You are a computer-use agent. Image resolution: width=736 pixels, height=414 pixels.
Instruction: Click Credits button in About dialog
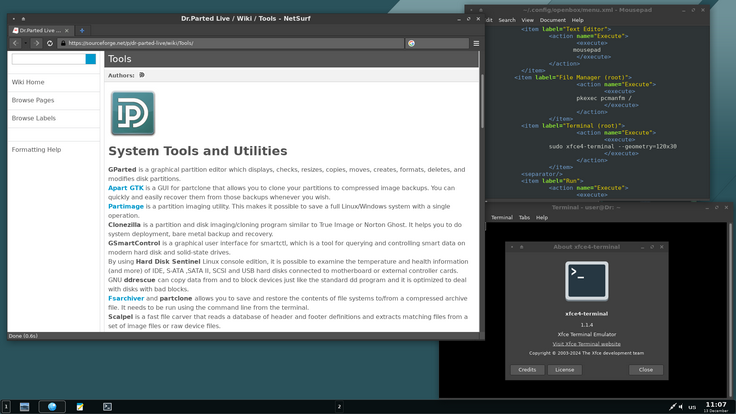[527, 370]
